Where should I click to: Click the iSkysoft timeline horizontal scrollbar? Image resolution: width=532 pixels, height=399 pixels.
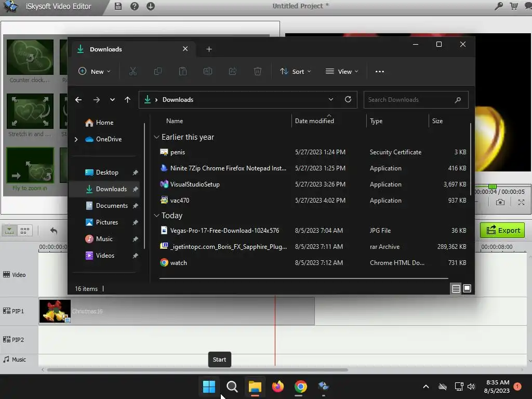click(x=197, y=370)
